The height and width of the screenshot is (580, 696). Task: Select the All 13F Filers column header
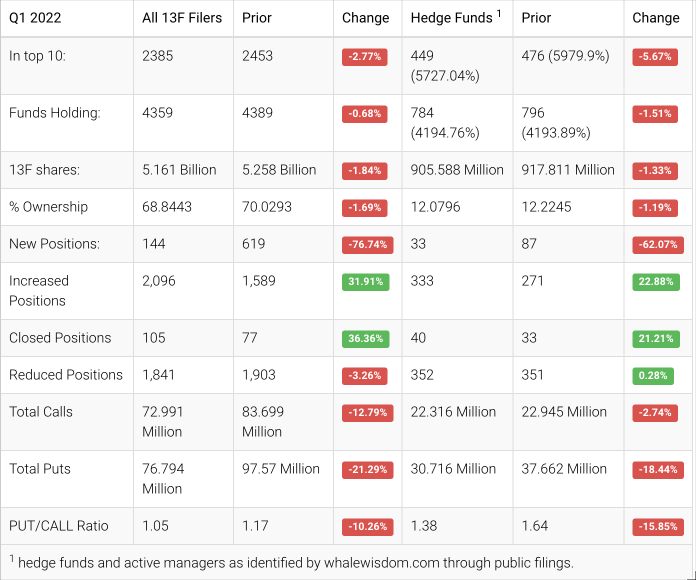point(185,18)
